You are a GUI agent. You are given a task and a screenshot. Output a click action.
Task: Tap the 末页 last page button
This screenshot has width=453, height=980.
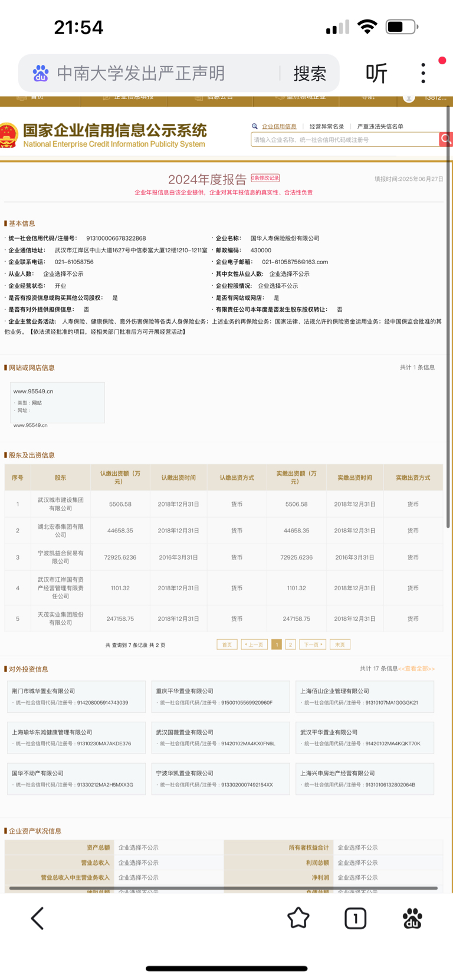click(340, 644)
